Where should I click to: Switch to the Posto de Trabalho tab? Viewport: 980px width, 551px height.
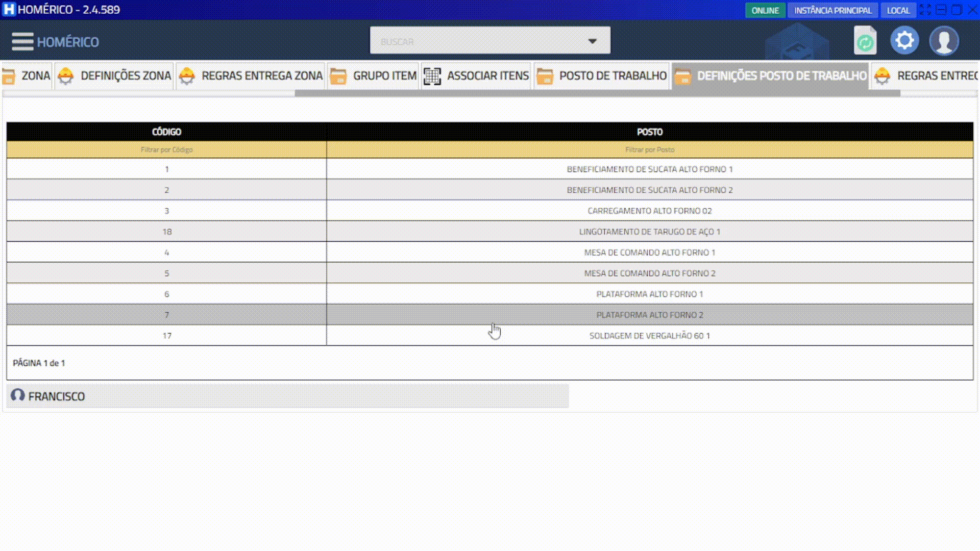coord(612,76)
